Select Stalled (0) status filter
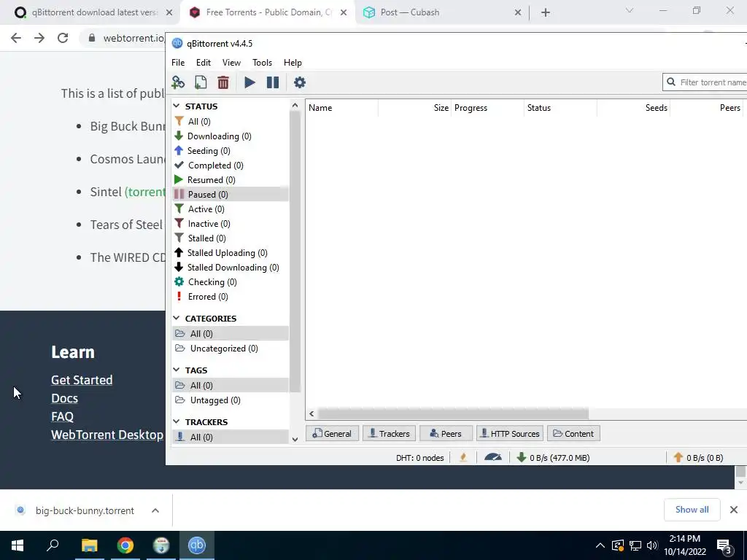The image size is (747, 560). click(231, 238)
